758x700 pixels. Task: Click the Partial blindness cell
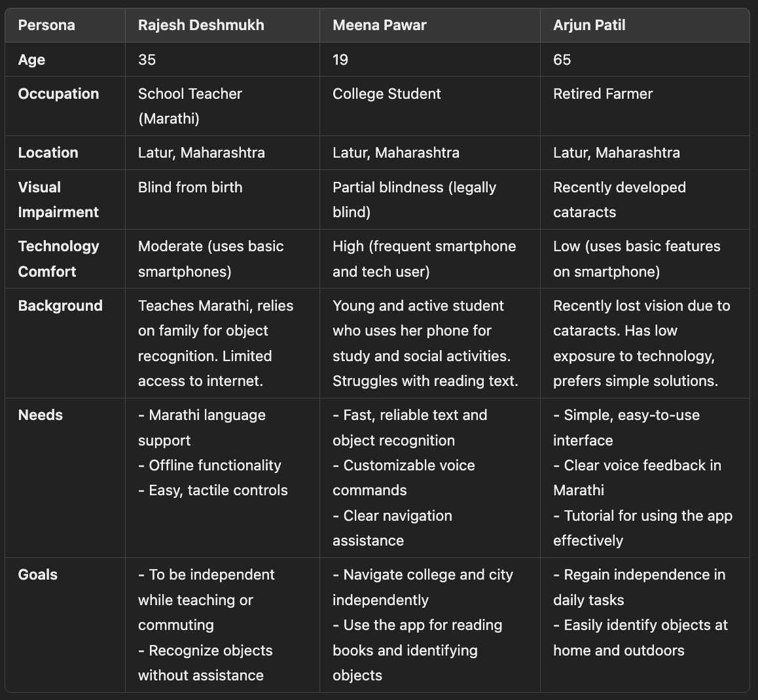[429, 199]
